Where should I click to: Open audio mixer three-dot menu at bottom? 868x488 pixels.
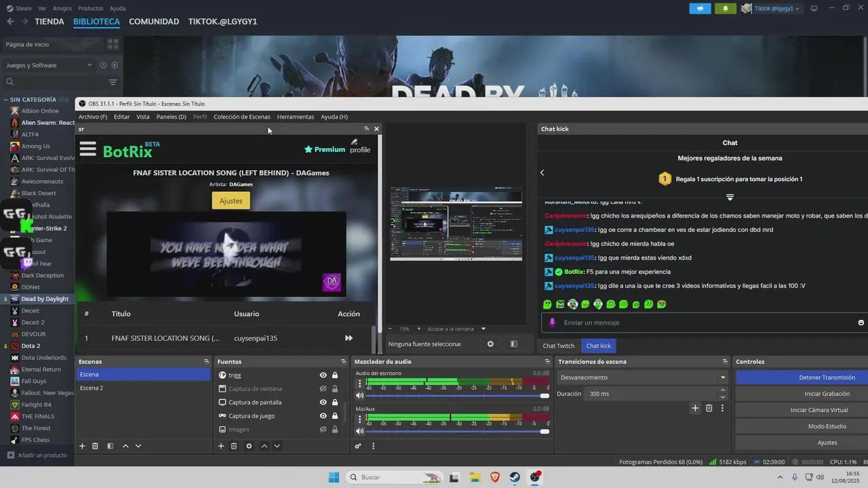point(373,446)
